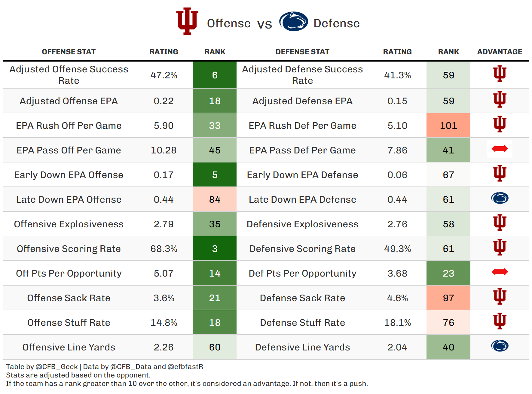
Task: Click the Offense Sack Rate 3.6% value
Action: pos(164,298)
